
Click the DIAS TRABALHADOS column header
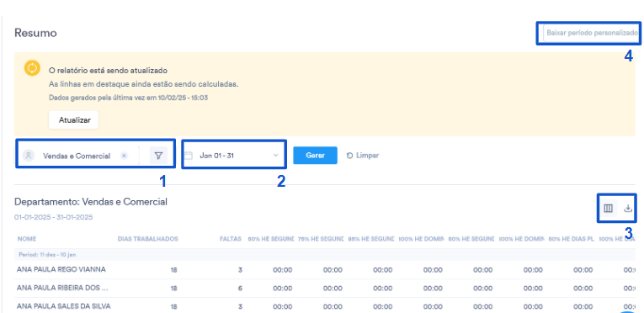click(x=148, y=239)
